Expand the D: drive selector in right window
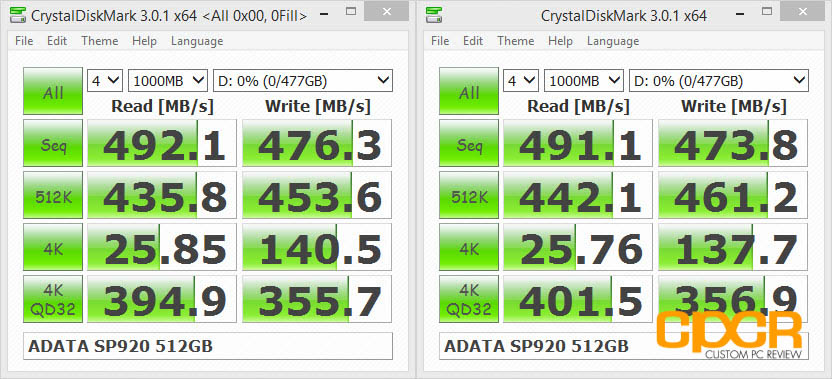The image size is (832, 379). pos(718,81)
